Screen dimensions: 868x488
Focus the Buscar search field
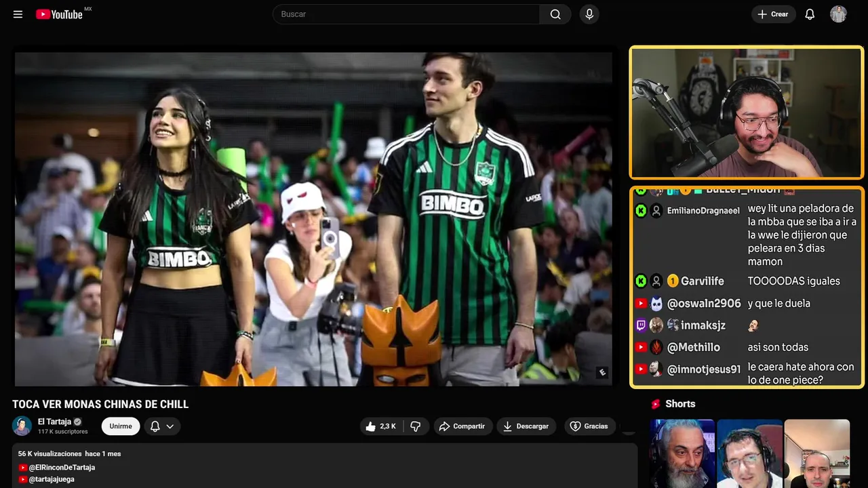pyautogui.click(x=406, y=14)
